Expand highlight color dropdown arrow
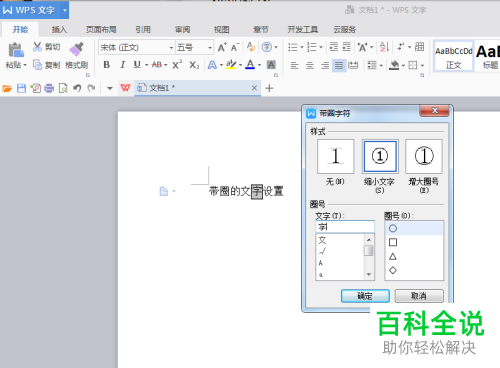This screenshot has width=500, height=368. pyautogui.click(x=240, y=65)
